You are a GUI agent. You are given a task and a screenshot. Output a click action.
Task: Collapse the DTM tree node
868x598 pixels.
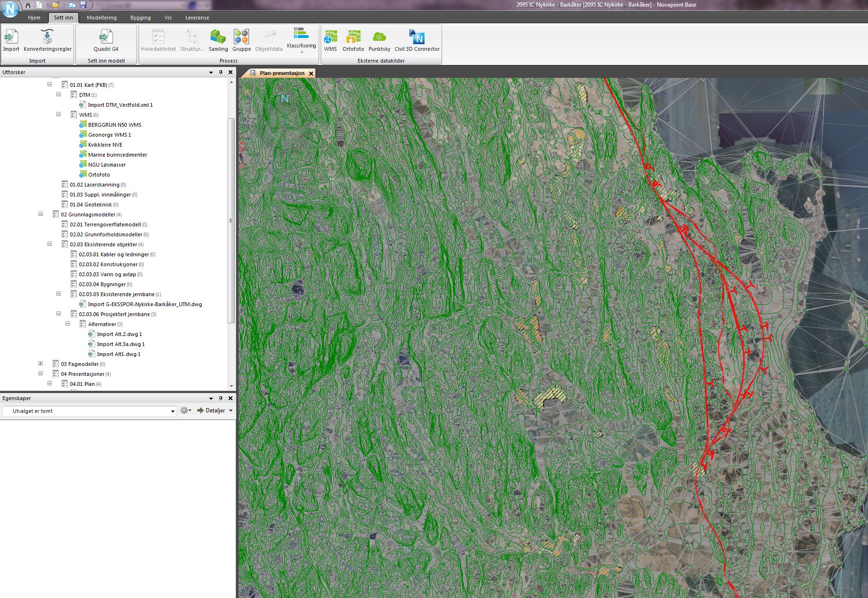(59, 94)
